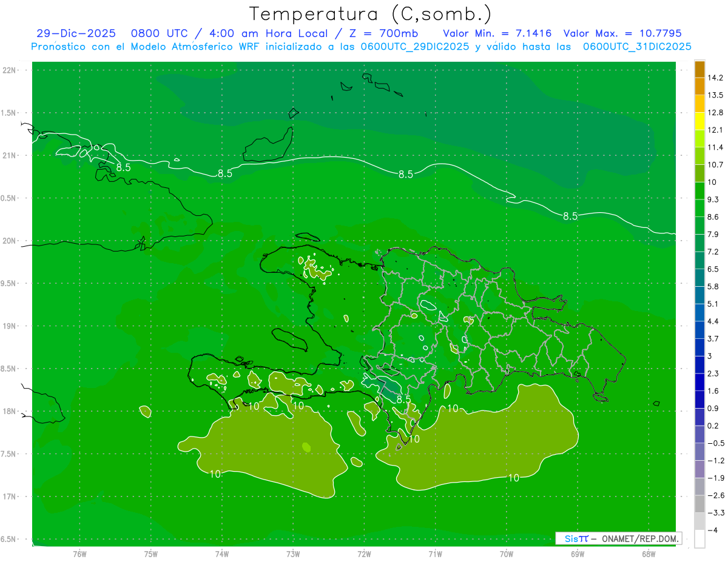This screenshot has width=728, height=562.
Task: Select the "68W" longitude axis label
Action: 649,554
